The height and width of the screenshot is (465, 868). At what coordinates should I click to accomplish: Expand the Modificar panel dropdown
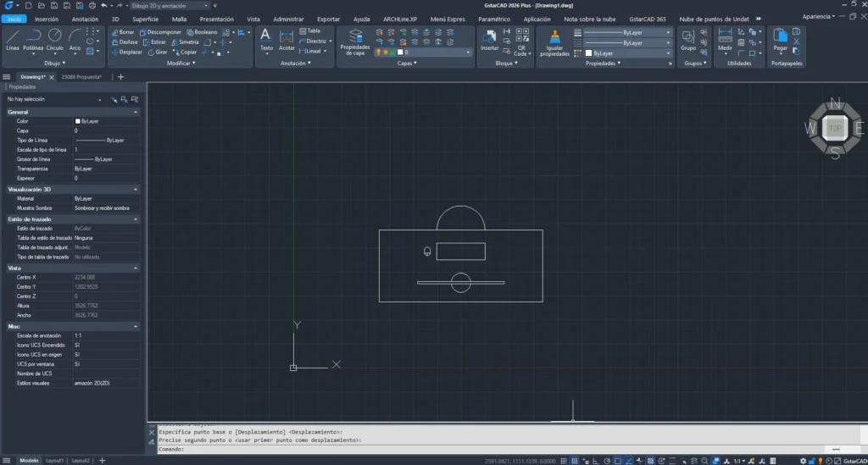(x=181, y=63)
